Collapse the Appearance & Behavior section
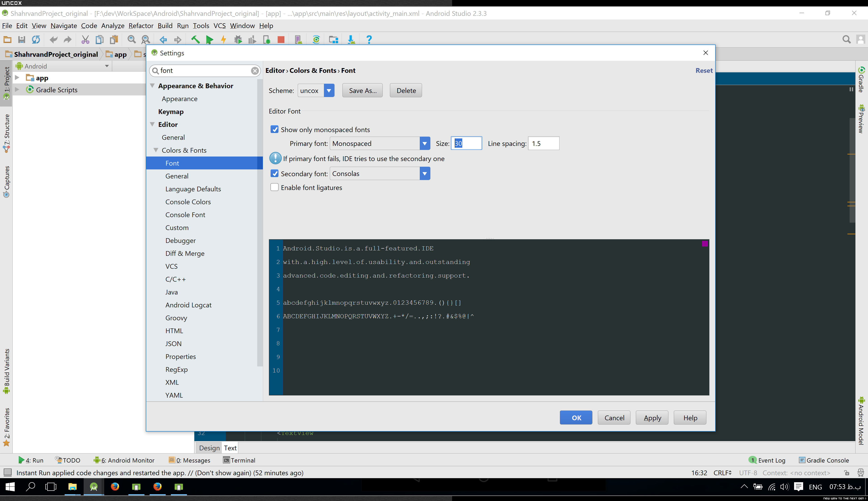 pos(152,85)
